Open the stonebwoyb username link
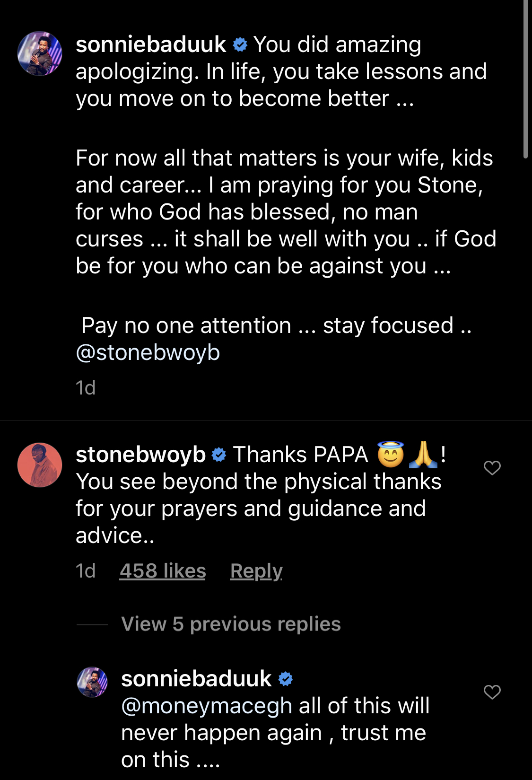 140,455
